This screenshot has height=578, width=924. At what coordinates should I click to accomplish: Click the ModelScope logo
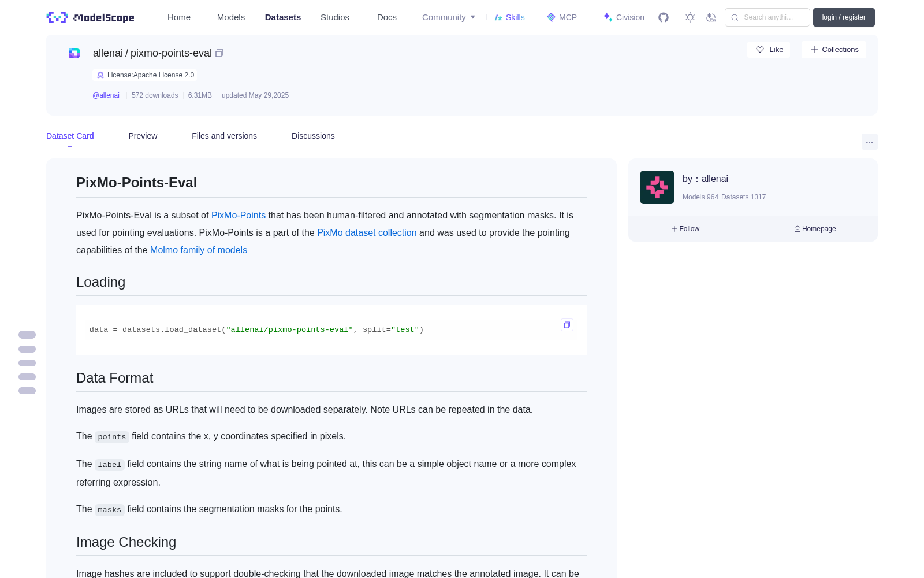[91, 17]
